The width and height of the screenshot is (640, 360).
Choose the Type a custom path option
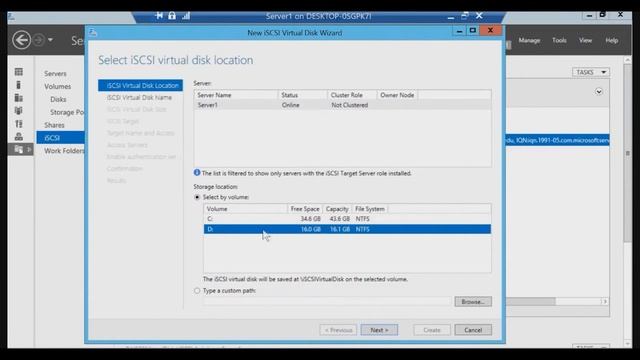(x=197, y=291)
